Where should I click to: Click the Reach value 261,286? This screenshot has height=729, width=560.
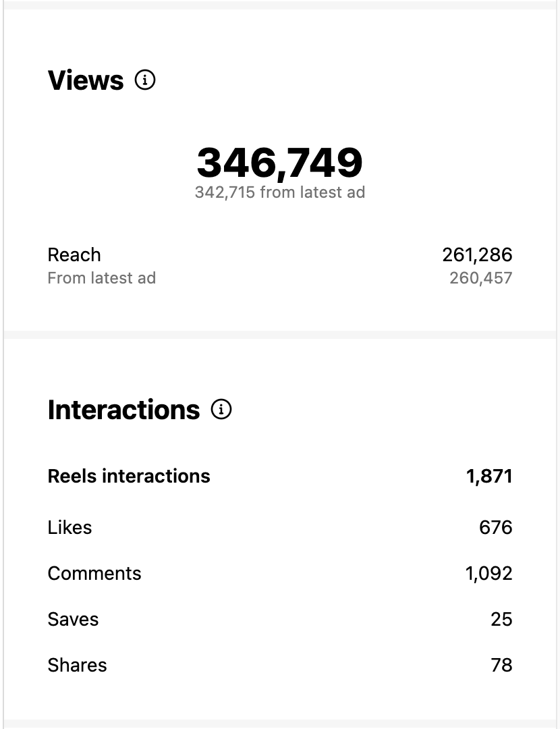coord(477,254)
